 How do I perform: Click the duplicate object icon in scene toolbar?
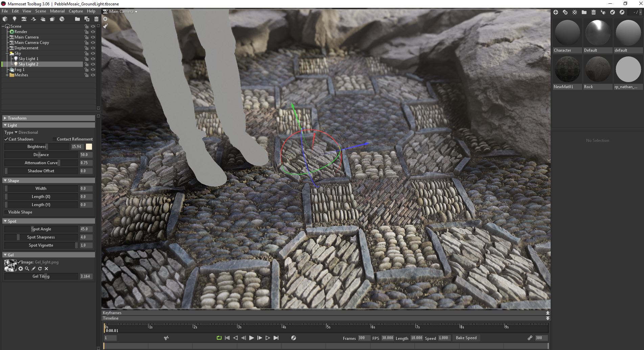point(87,19)
